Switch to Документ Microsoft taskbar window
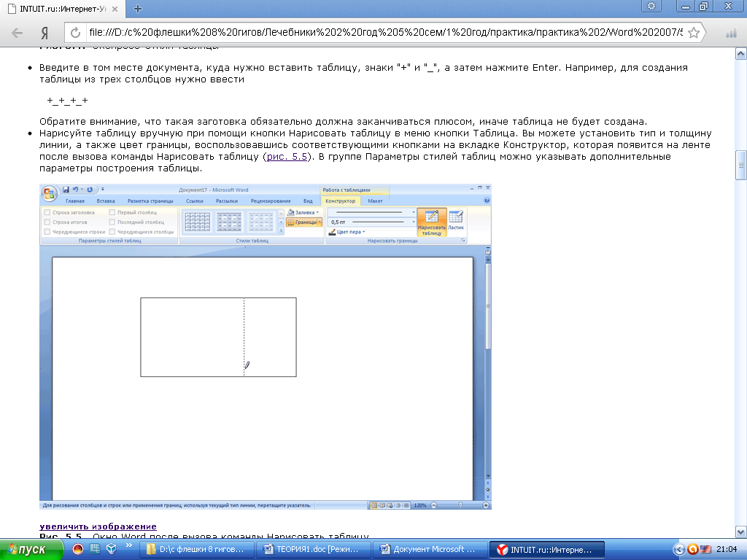 [429, 550]
